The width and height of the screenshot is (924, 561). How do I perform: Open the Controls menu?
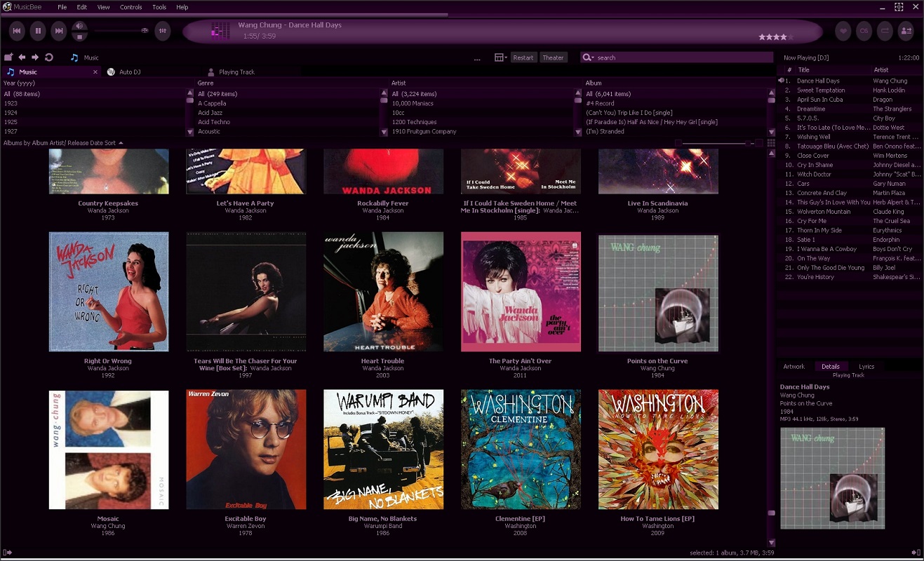pyautogui.click(x=131, y=7)
